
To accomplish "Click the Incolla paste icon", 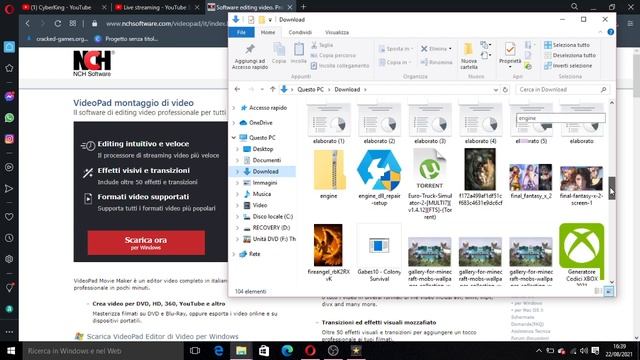I will tap(299, 50).
